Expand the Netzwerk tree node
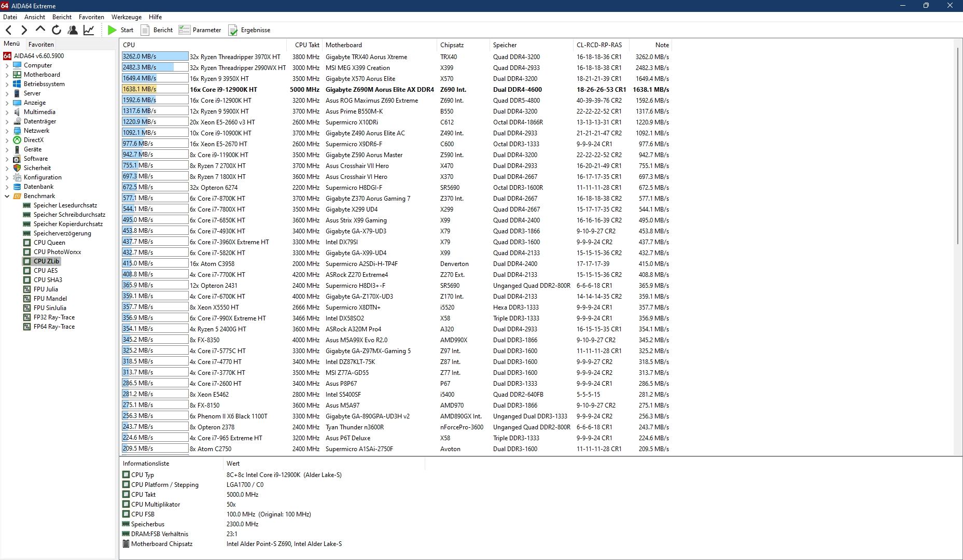The image size is (963, 560). [7, 131]
